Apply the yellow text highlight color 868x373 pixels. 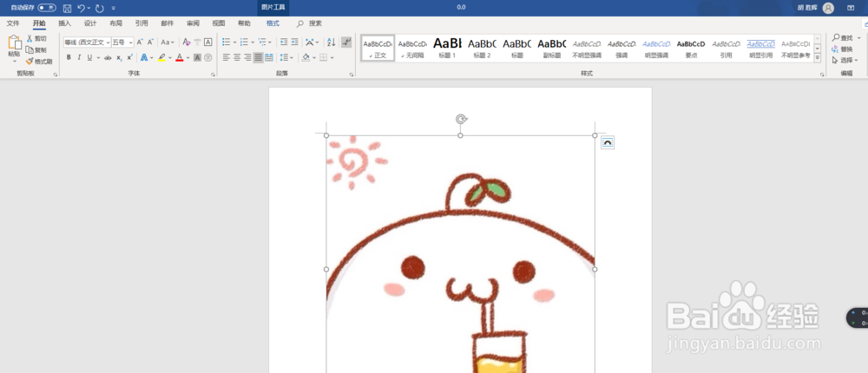point(161,57)
